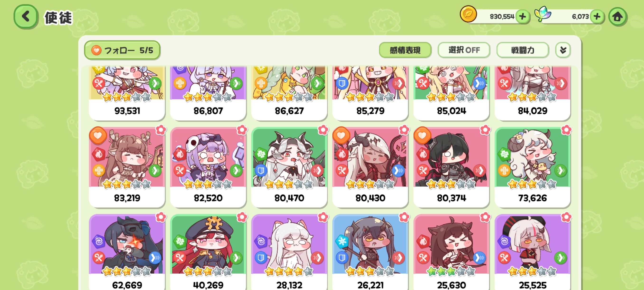Screen dimensions: 644x290
Task: Go back with the green arrow button
Action: (x=26, y=17)
